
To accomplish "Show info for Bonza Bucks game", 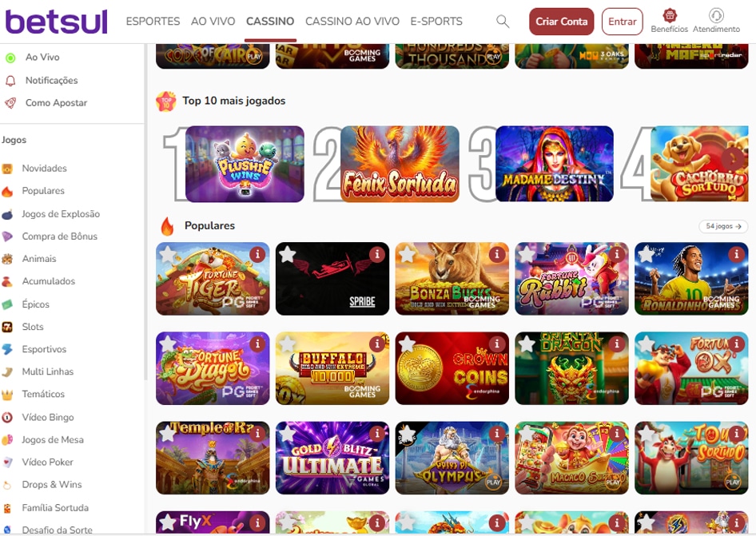I will 496,254.
